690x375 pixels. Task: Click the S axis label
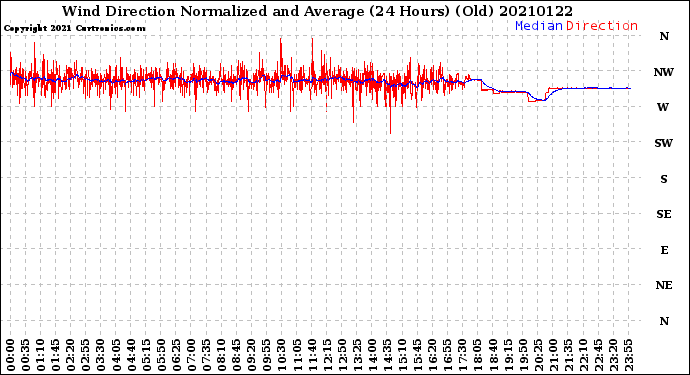[x=664, y=179]
